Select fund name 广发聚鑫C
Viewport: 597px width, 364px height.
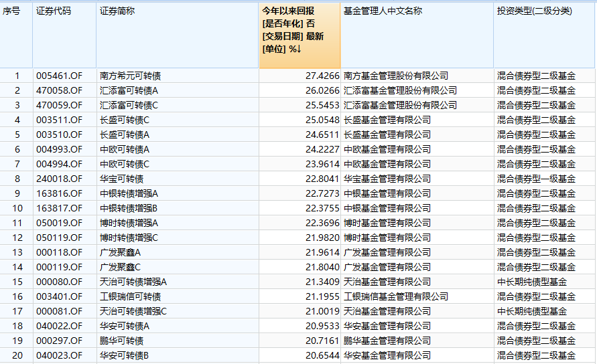[120, 268]
